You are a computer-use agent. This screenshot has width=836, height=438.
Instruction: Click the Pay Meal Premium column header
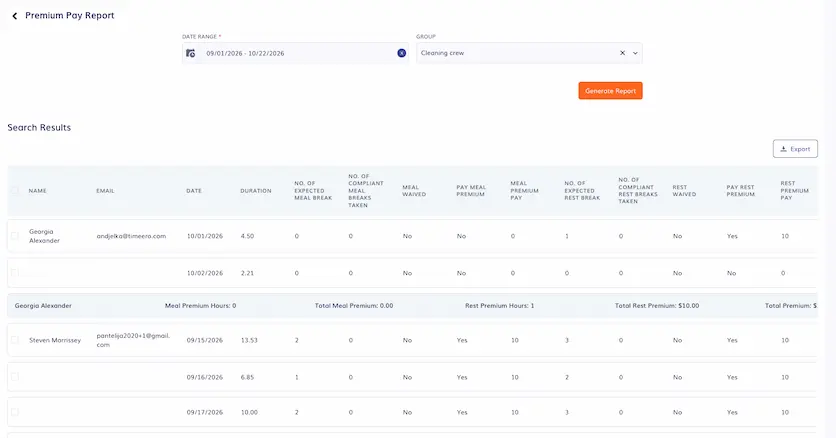(471, 191)
